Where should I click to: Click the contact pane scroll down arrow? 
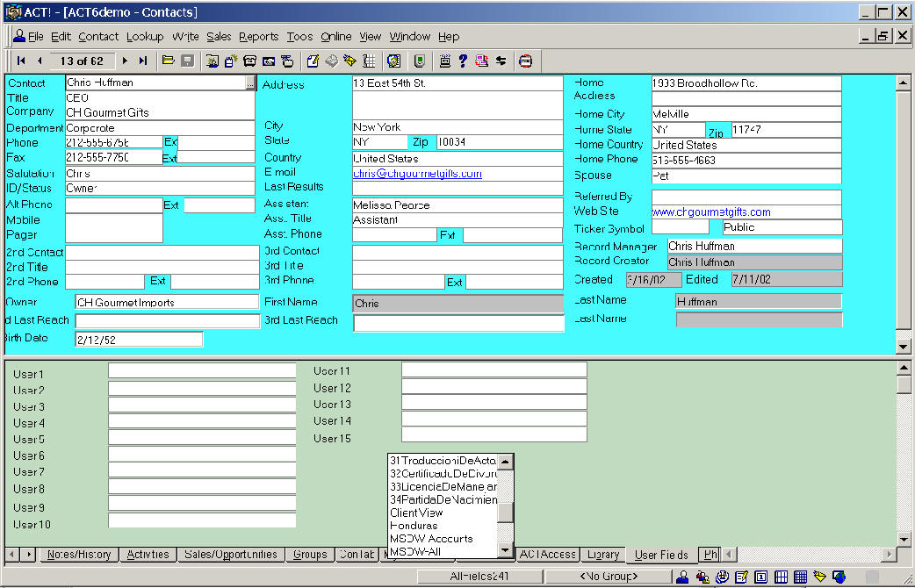point(903,347)
